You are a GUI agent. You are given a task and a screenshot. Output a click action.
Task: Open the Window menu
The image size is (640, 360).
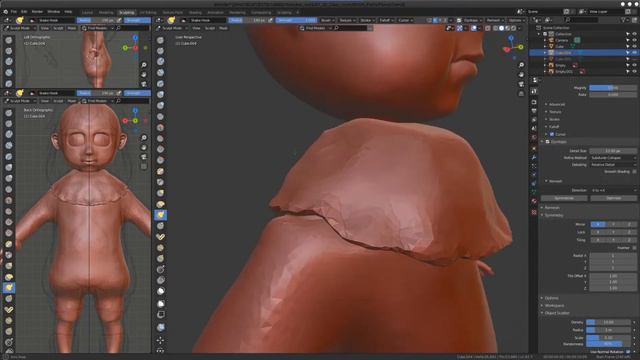53,12
